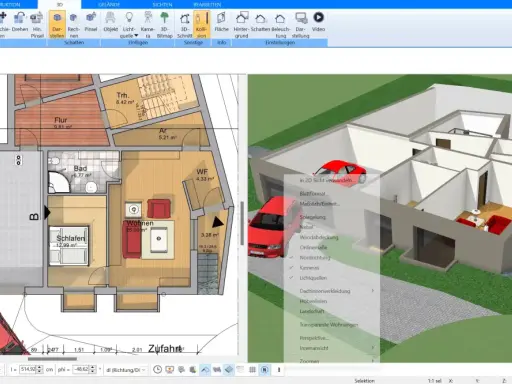Click the clock icon in bottom toolbar
This screenshot has width=512, height=384.
(x=157, y=369)
